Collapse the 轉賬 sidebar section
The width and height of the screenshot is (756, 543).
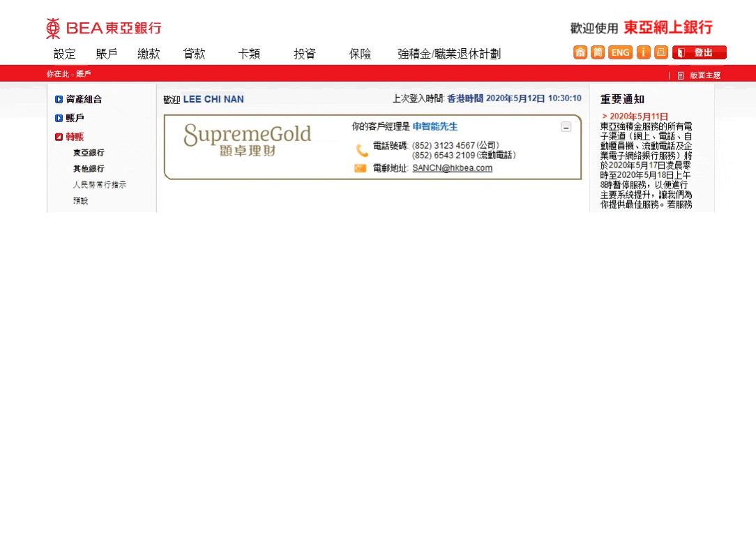70,137
